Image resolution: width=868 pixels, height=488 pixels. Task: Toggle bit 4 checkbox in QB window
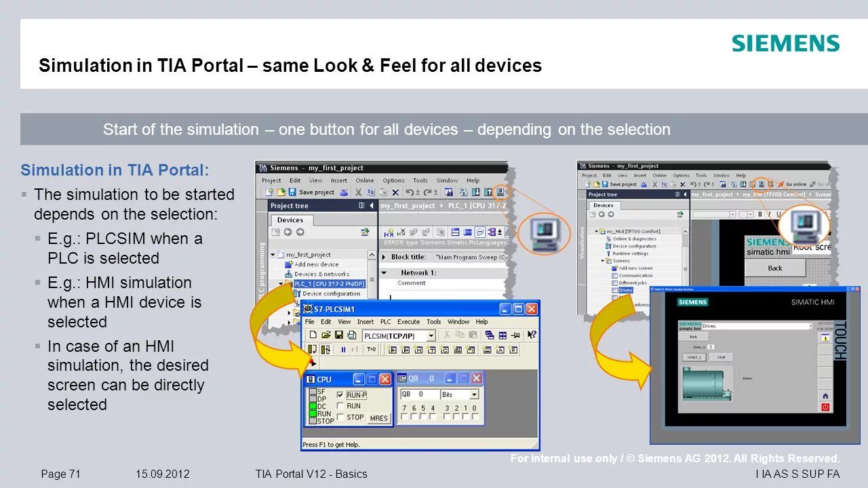[x=433, y=416]
